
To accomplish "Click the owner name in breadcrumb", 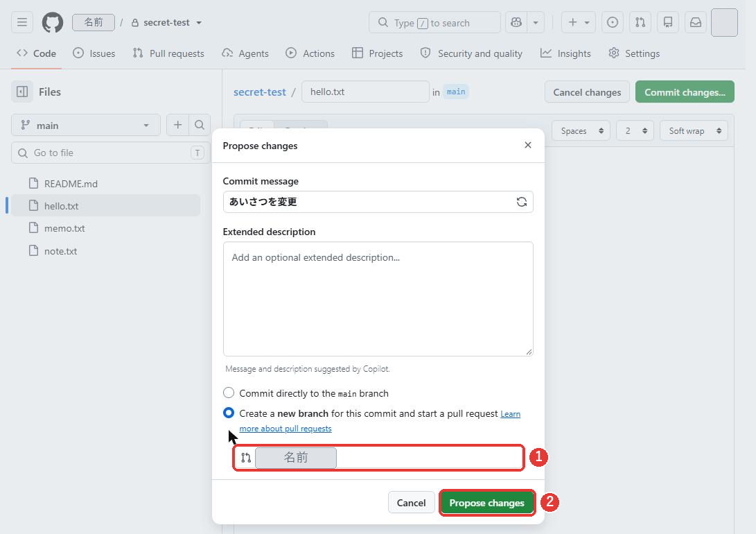I will click(x=94, y=23).
